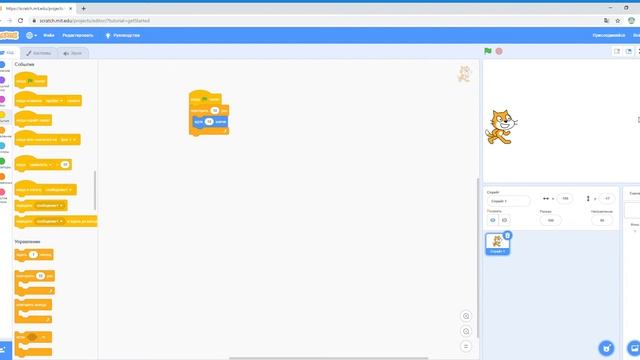This screenshot has width=640, height=360.
Task: Delete Спрайт 1 with trash badge
Action: pos(507,235)
